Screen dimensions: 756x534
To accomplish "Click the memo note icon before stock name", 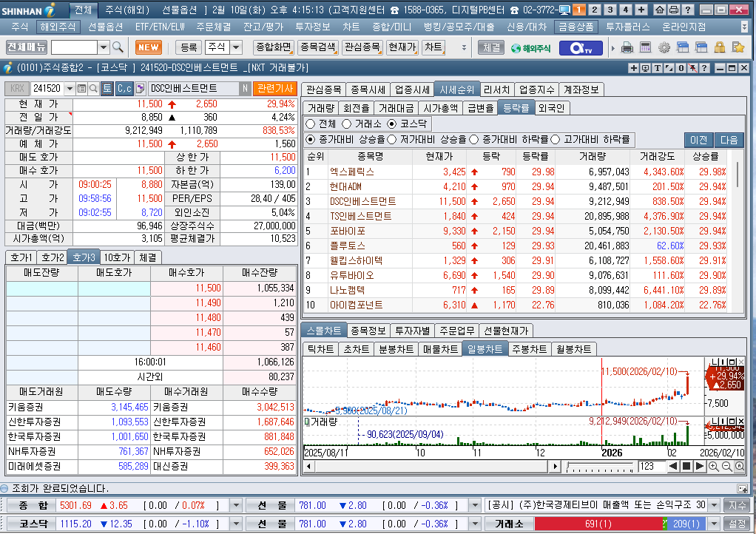I will pyautogui.click(x=140, y=88).
